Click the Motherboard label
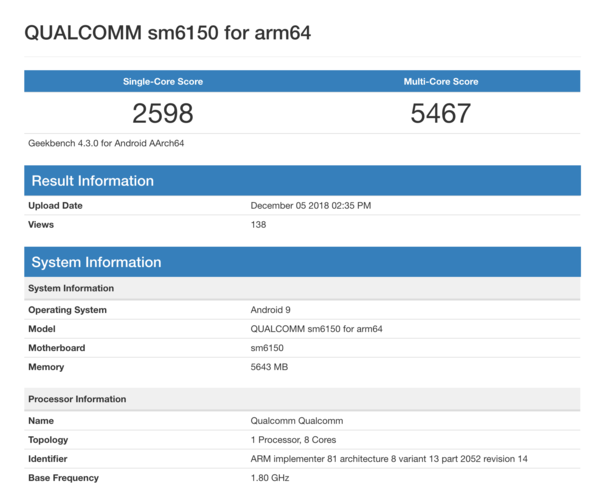Image resolution: width=600 pixels, height=498 pixels. pyautogui.click(x=57, y=348)
